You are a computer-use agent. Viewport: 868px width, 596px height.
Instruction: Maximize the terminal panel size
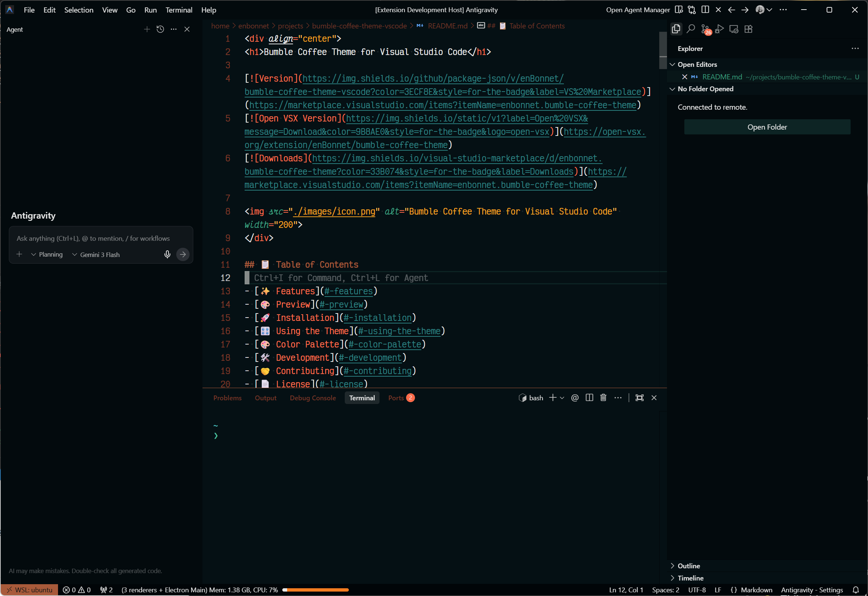640,398
